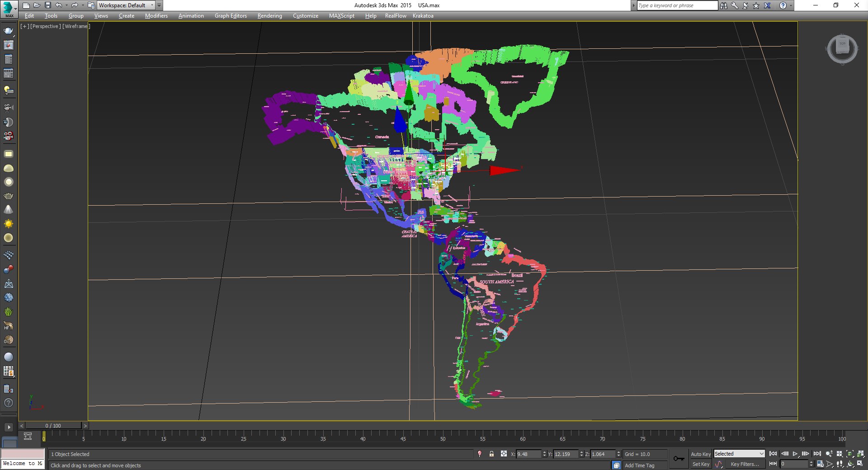Click the sun light icon in left toolbar
This screenshot has height=470, width=868.
coord(8,224)
